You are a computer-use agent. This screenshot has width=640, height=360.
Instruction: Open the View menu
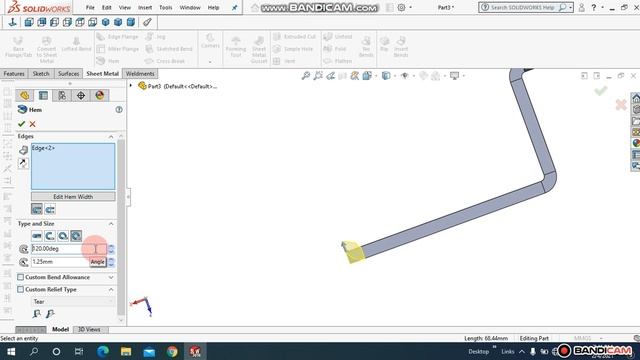(124, 7)
